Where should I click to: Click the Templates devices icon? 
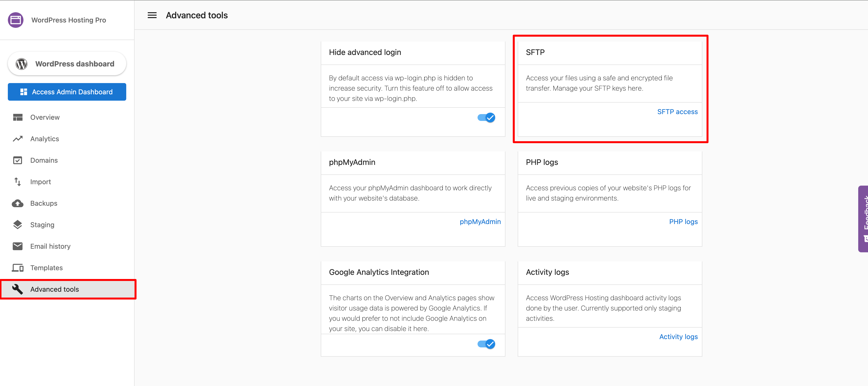pyautogui.click(x=18, y=268)
